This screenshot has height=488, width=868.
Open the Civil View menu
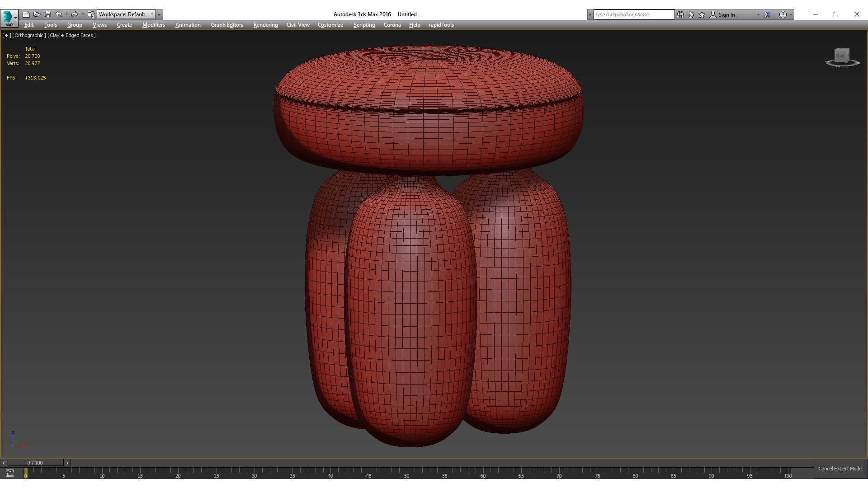click(298, 25)
